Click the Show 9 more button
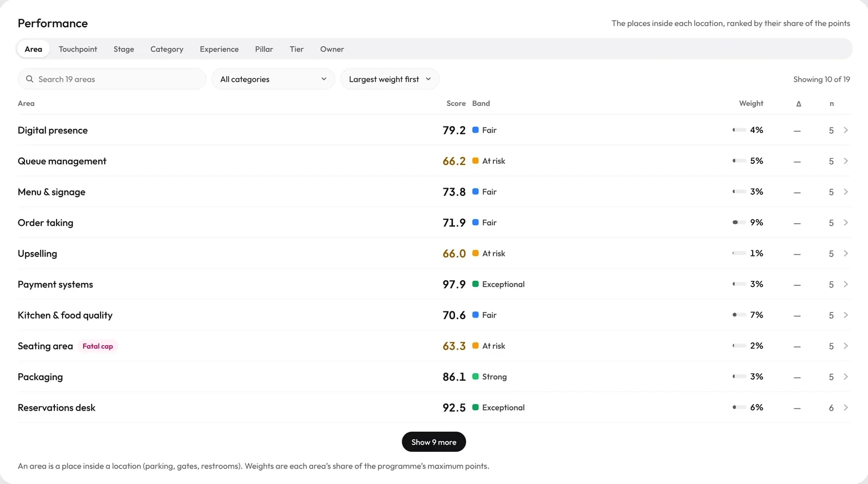This screenshot has width=868, height=484. pyautogui.click(x=434, y=442)
